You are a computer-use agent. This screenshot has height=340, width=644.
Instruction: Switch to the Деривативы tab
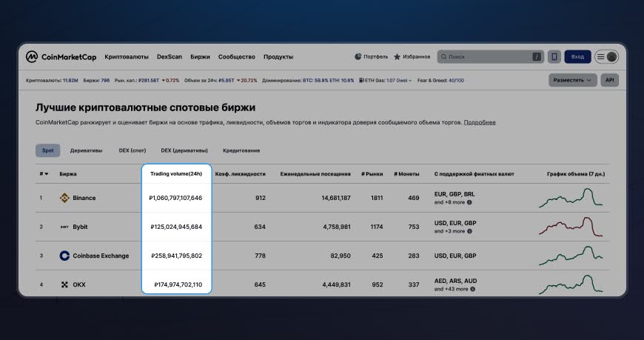87,150
